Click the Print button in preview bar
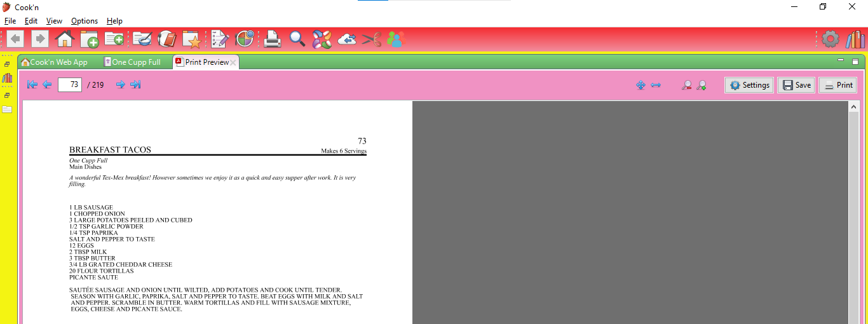868x324 pixels. [x=838, y=85]
